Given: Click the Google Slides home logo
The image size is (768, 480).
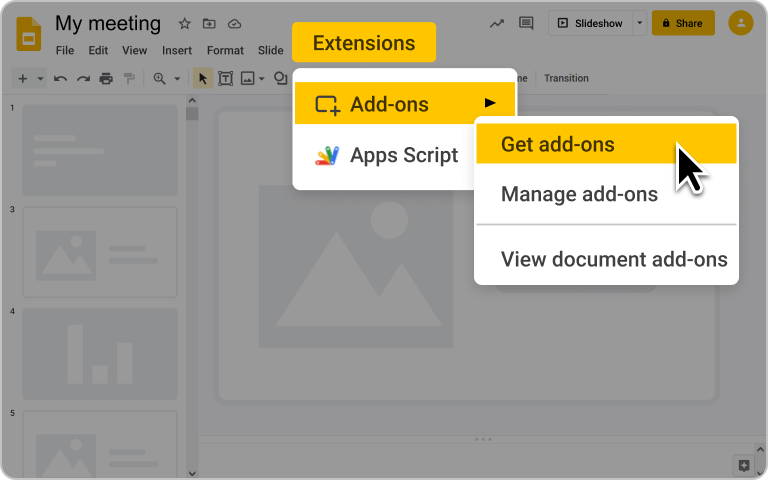Looking at the screenshot, I should [x=29, y=33].
